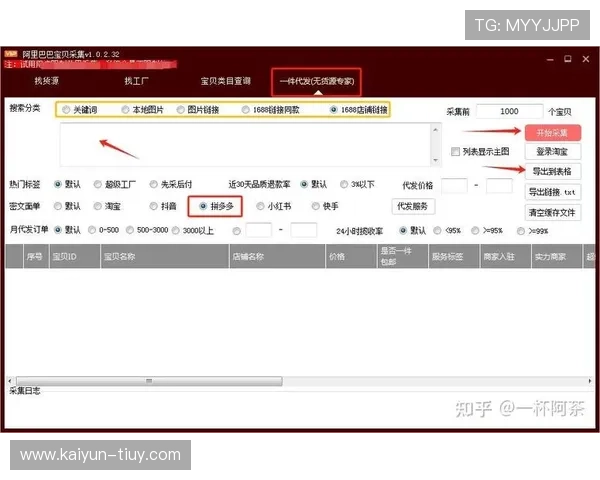Sort by the 价格 column header
This screenshot has width=600, height=480.
click(x=351, y=256)
